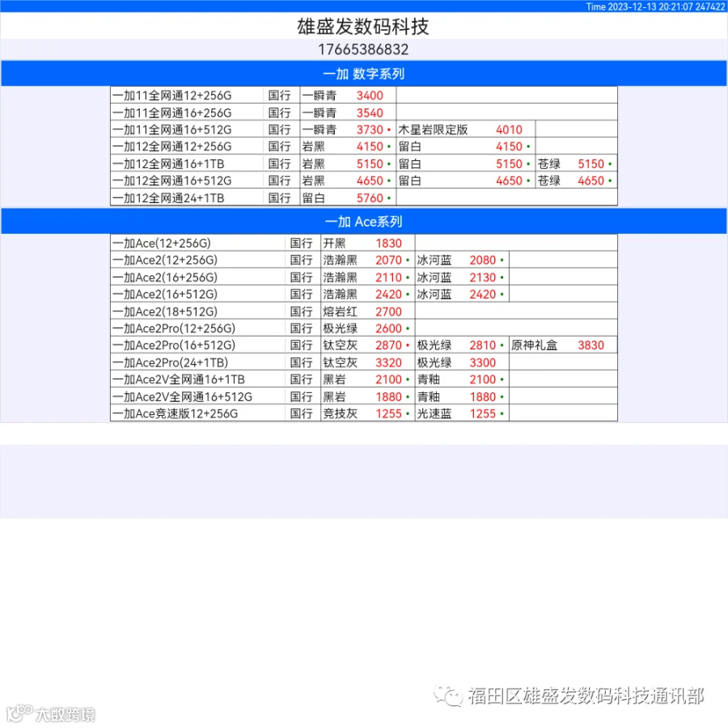The height and width of the screenshot is (728, 728).
Task: Click price 2110 for 浩瀚黑
Action: click(388, 277)
